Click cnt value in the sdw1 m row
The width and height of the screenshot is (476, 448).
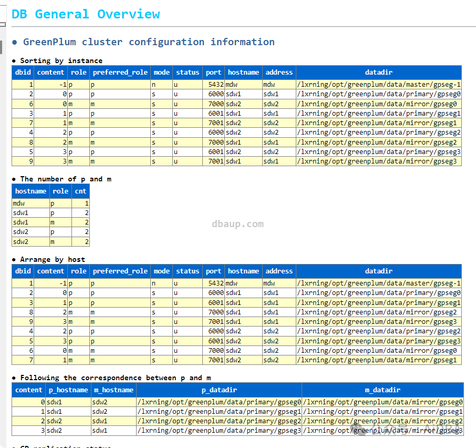pos(80,222)
